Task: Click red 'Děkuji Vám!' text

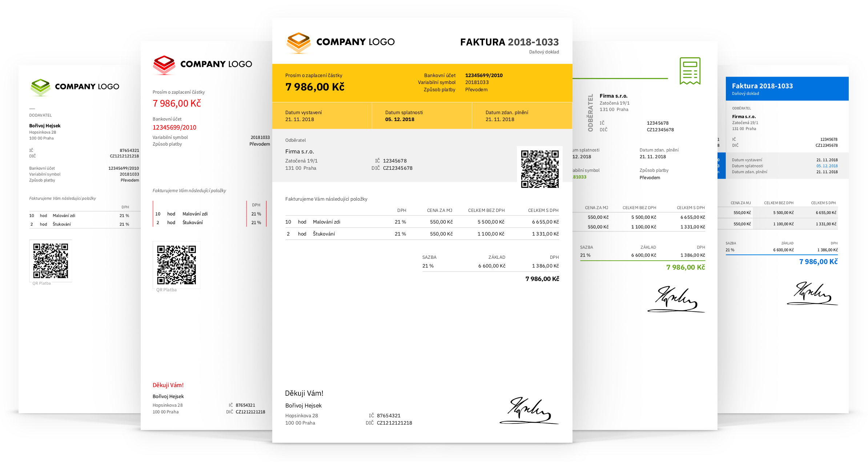Action: pos(168,385)
